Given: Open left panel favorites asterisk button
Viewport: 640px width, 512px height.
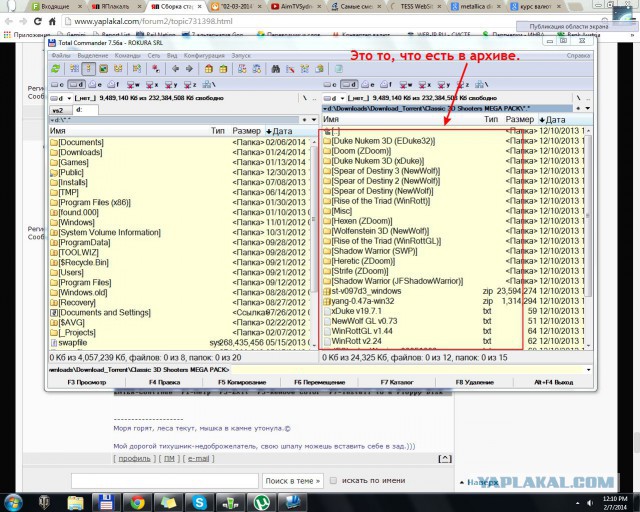Looking at the screenshot, I should click(x=304, y=120).
